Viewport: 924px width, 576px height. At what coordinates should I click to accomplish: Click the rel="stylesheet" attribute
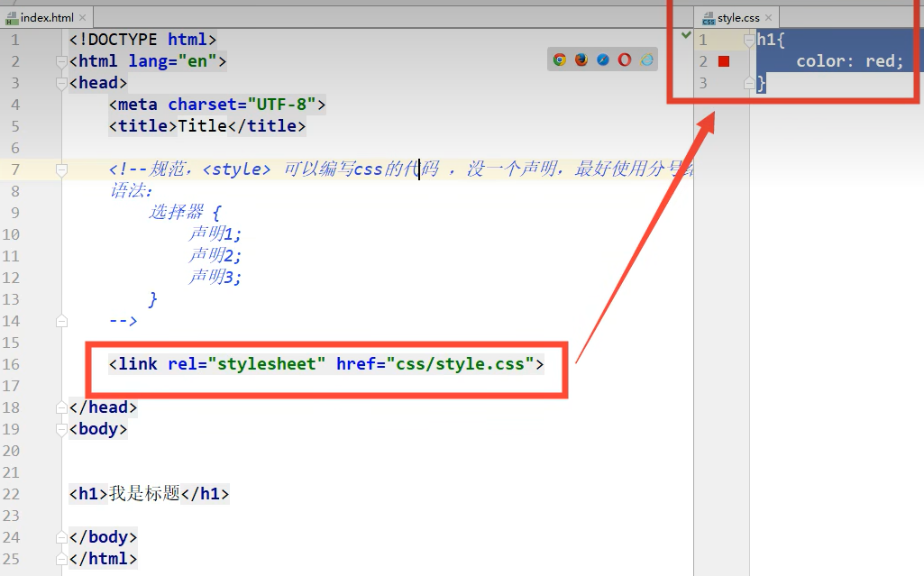coord(246,364)
